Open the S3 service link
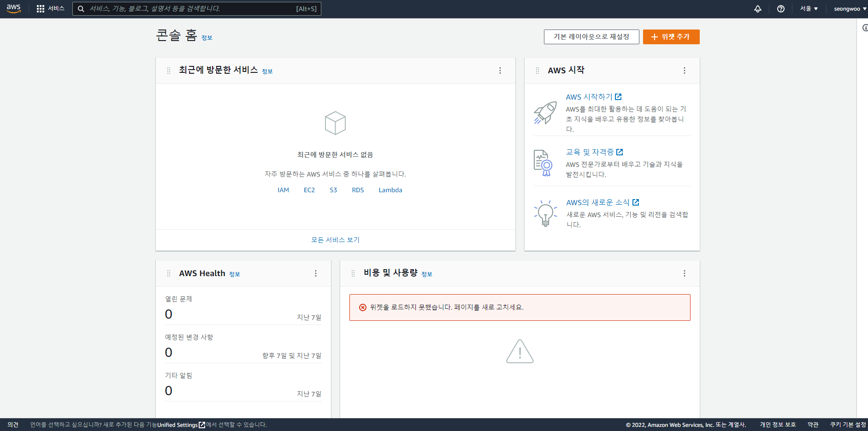This screenshot has width=868, height=431. tap(333, 190)
